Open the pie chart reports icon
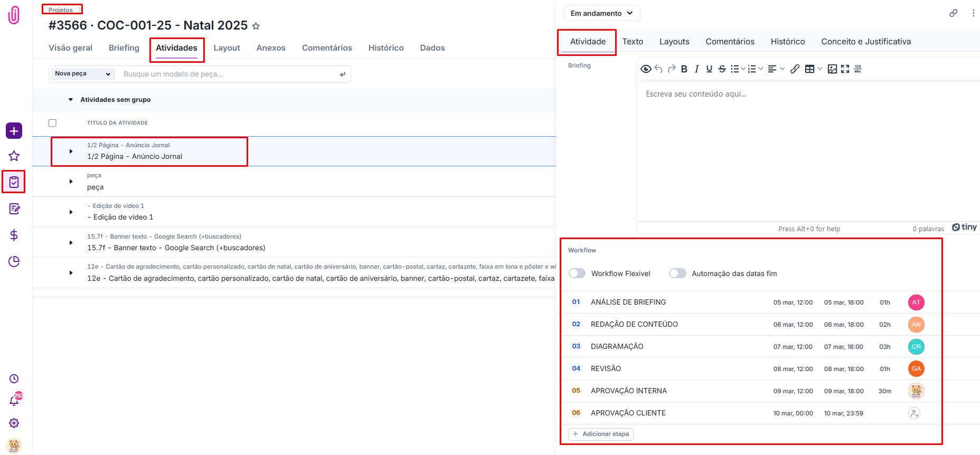 click(x=14, y=261)
